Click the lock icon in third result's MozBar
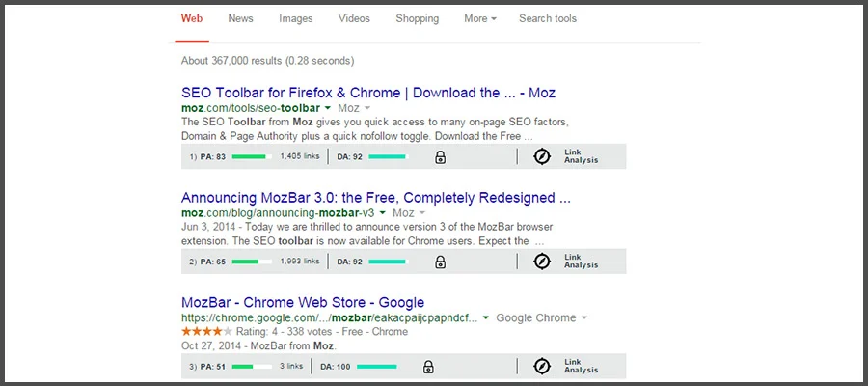The image size is (868, 386). 428,367
